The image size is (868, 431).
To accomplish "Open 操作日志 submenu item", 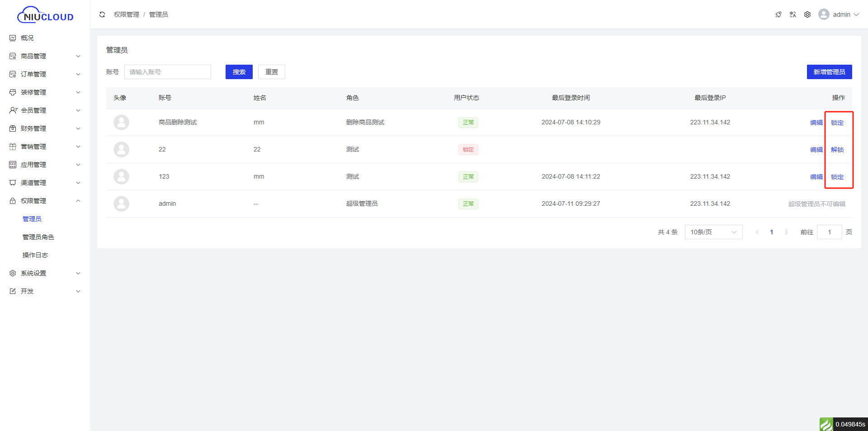I will (x=35, y=255).
